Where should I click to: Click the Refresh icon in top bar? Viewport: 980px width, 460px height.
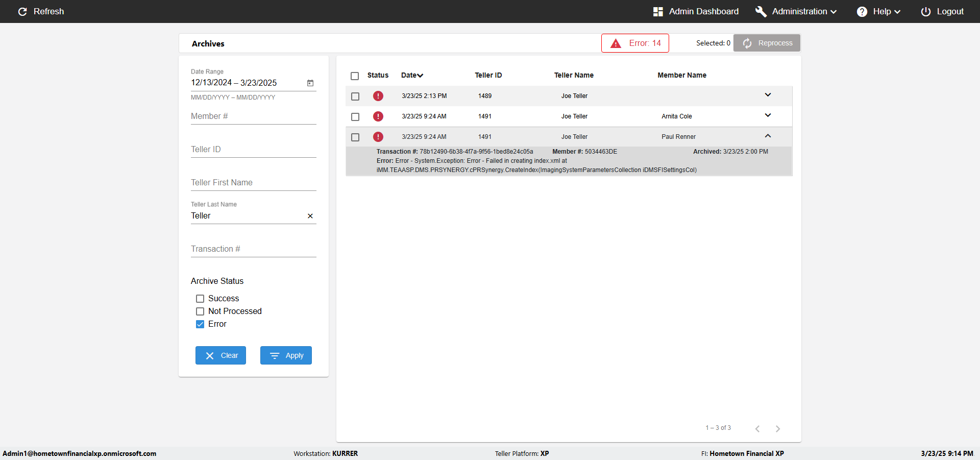(22, 11)
